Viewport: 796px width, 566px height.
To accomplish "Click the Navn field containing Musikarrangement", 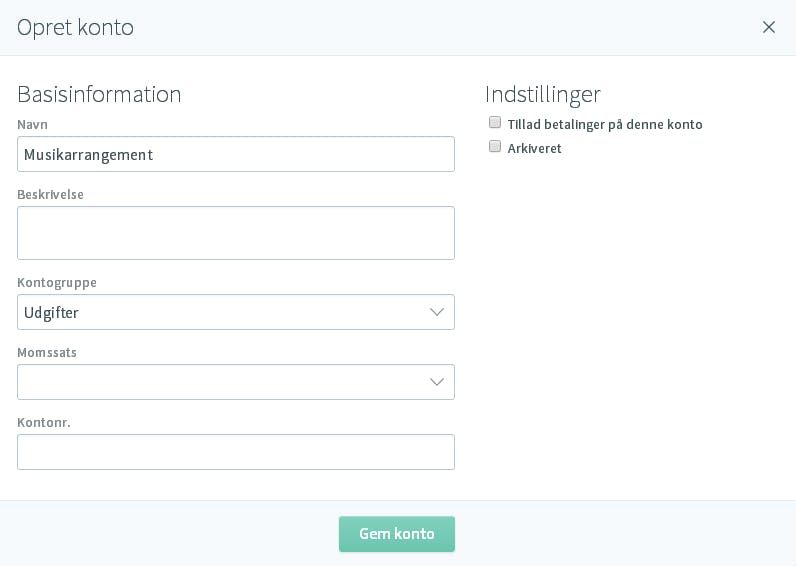I will tap(236, 154).
